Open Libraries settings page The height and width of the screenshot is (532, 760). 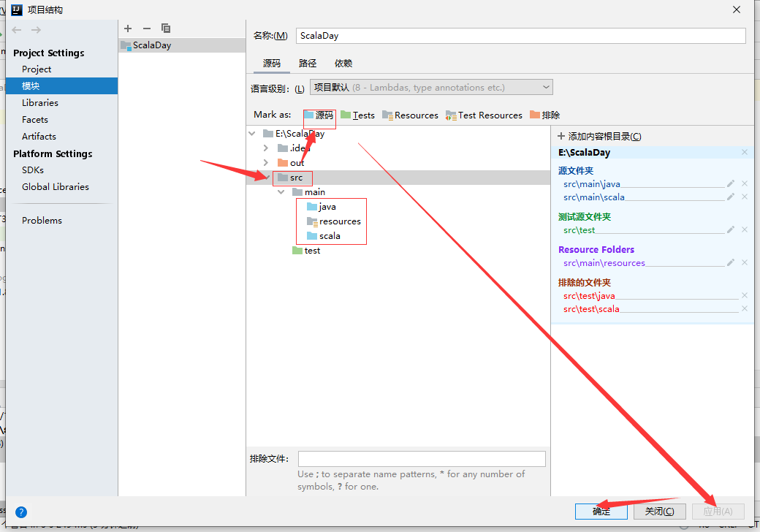click(x=39, y=103)
